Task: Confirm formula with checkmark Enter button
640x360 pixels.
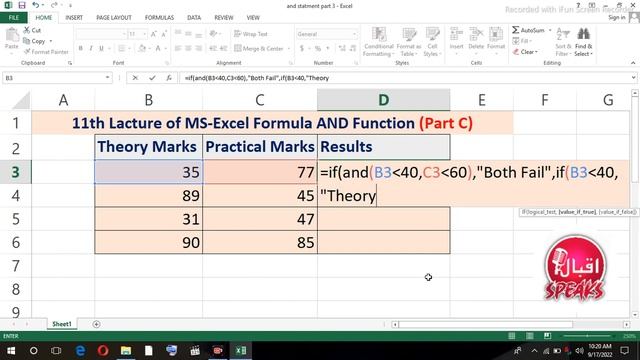Action: tap(152, 78)
